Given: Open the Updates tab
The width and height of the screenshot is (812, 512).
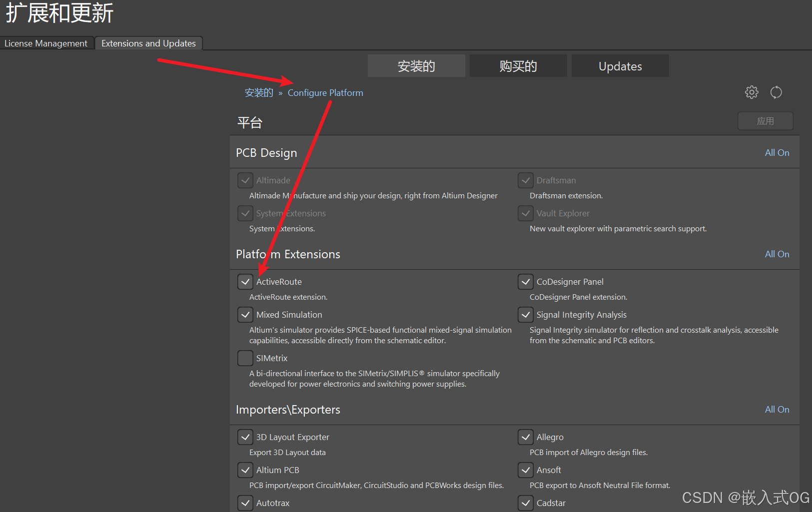Looking at the screenshot, I should click(x=620, y=66).
